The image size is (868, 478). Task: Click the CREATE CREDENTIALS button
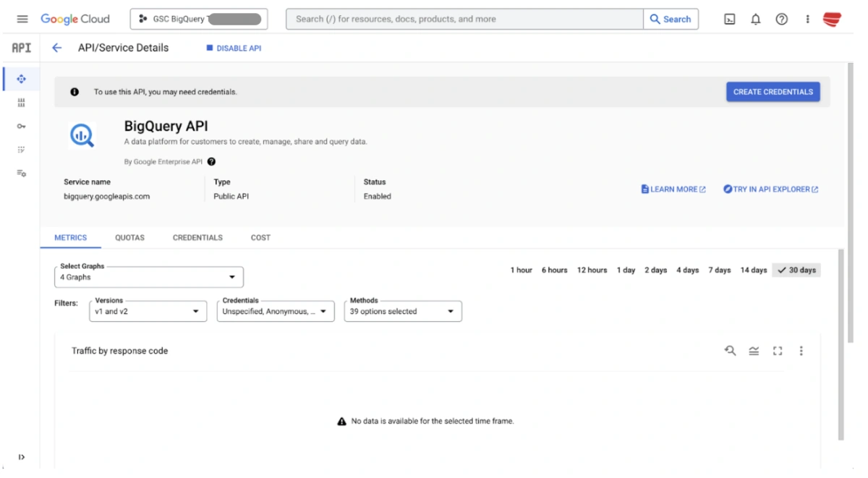[x=773, y=92]
